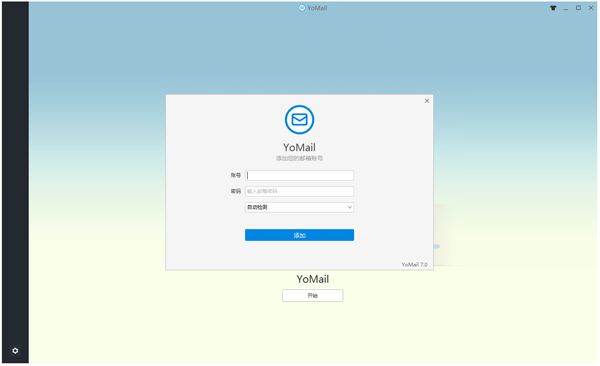Open the skin theme shirt icon
Screen dimensions: 600x366
pyautogui.click(x=553, y=8)
